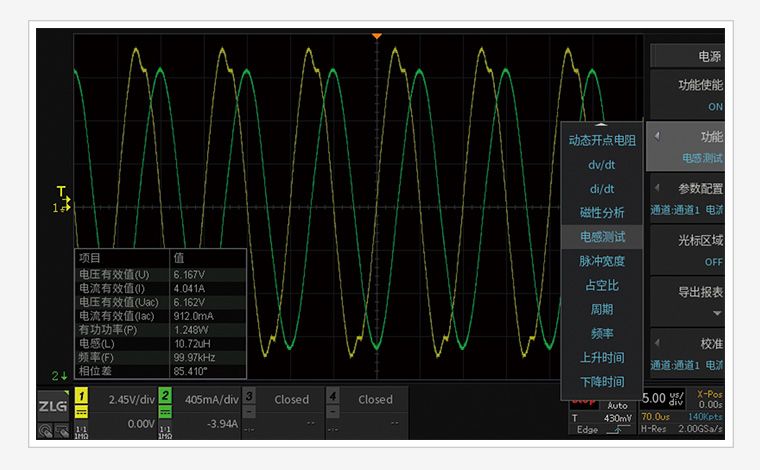
Task: Select the green channel 2 indicator
Action: pos(165,397)
